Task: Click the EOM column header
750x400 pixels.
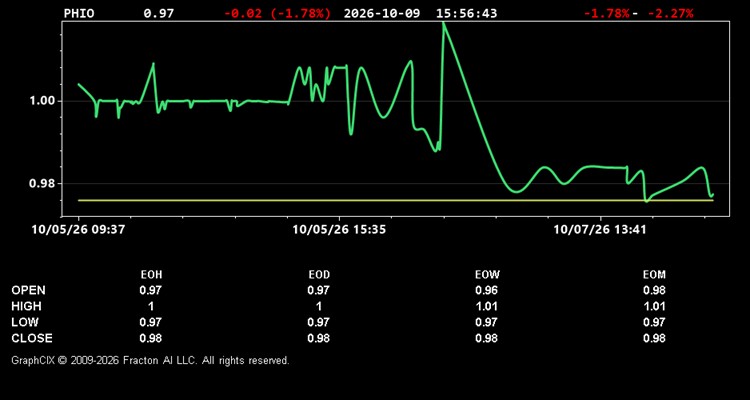Action: 654,275
